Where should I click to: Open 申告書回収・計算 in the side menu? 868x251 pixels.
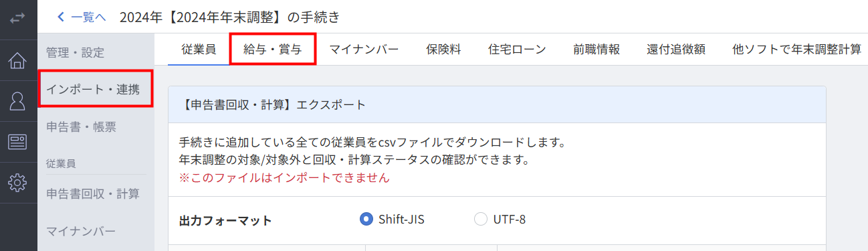(x=93, y=194)
